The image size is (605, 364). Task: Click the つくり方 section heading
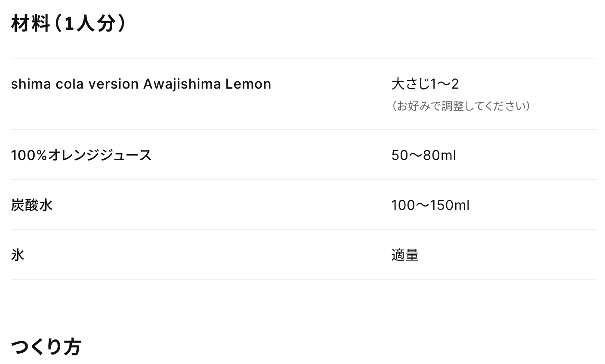coord(46,347)
